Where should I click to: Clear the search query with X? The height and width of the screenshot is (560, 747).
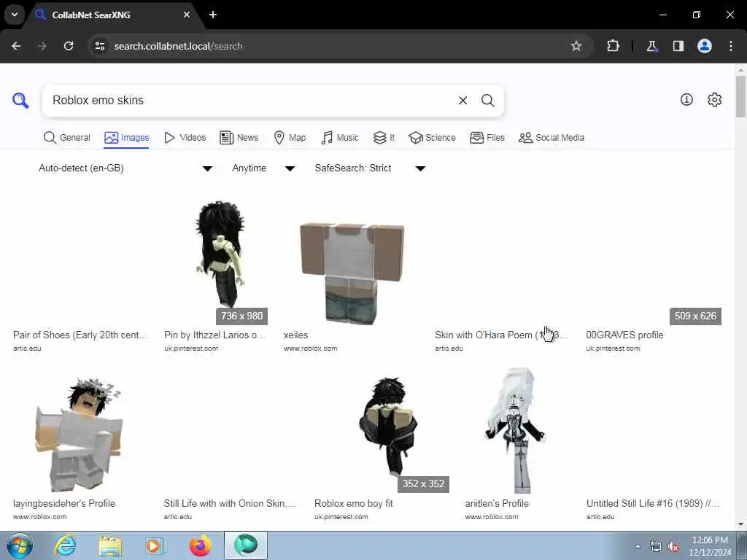(462, 101)
